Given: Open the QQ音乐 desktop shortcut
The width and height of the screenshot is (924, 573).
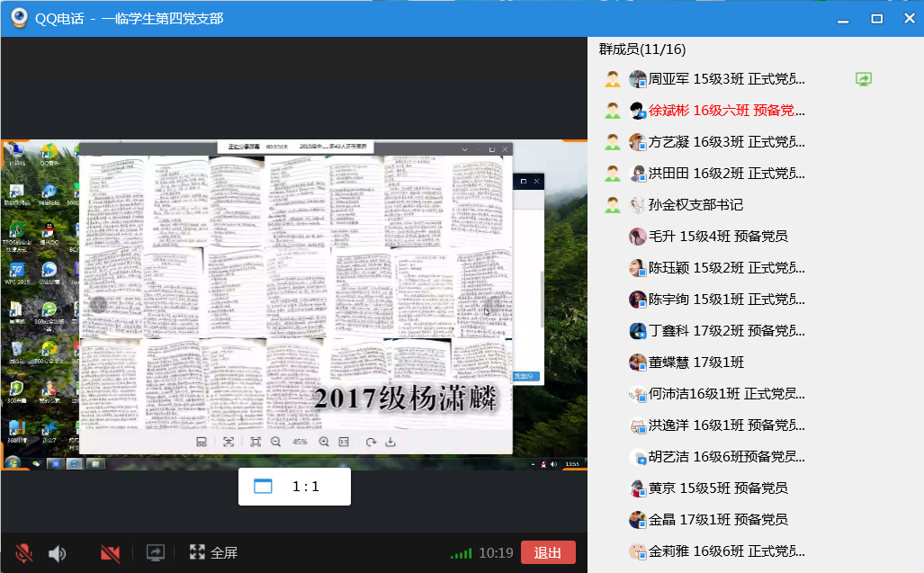Looking at the screenshot, I should pyautogui.click(x=49, y=155).
